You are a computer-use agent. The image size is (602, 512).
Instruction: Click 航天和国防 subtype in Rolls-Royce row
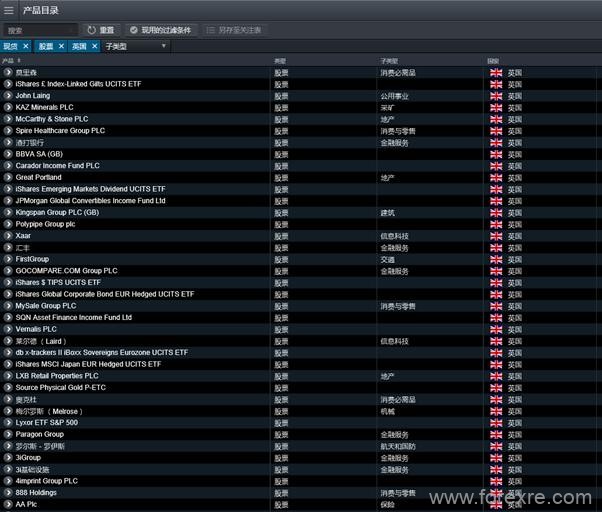coord(398,446)
